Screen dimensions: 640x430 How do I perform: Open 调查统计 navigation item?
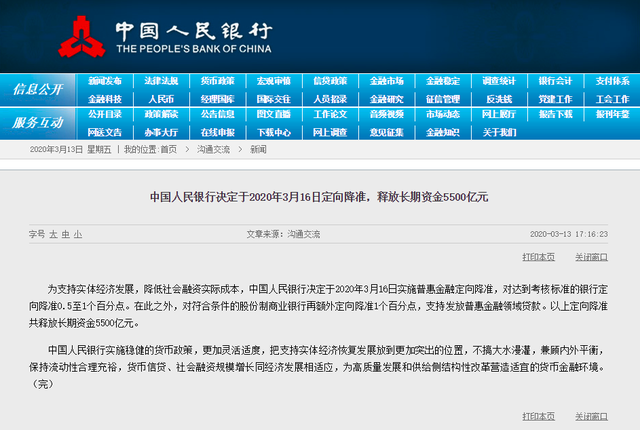[499, 81]
